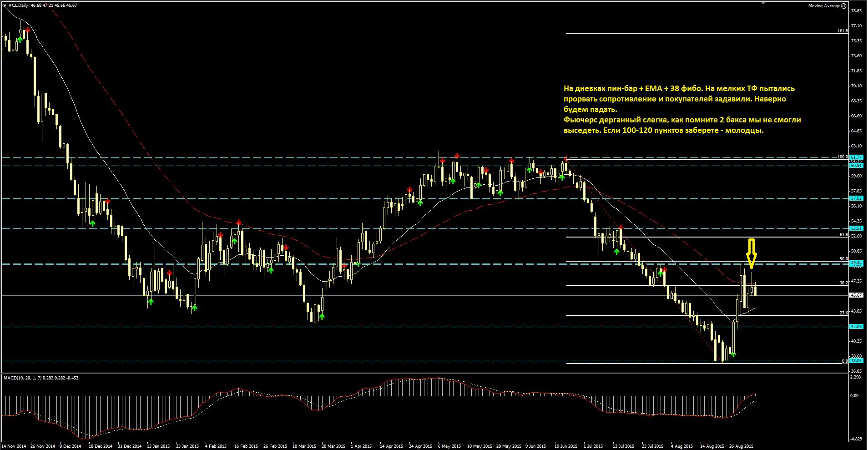Click the cyan 60.81 price tag

point(856,166)
